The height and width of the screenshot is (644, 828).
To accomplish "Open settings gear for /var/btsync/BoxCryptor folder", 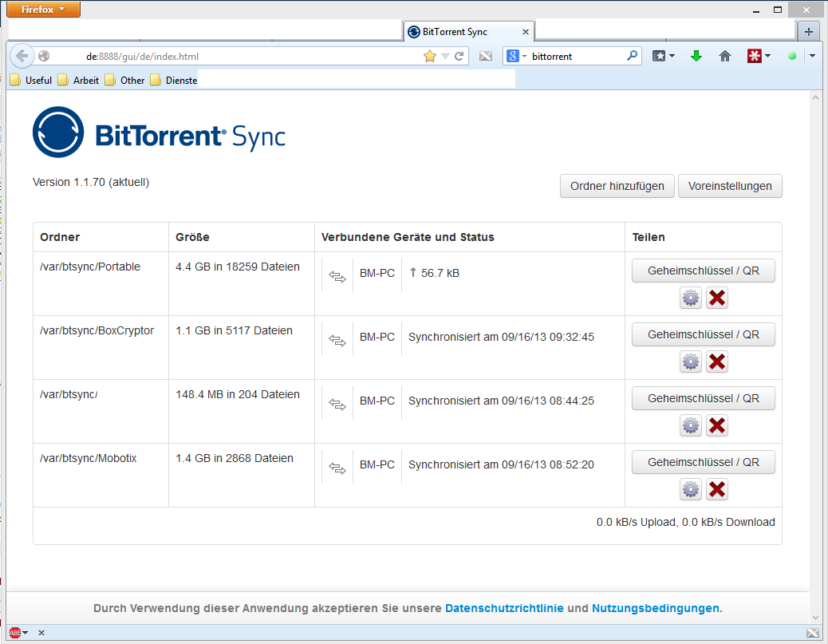I will pos(690,362).
